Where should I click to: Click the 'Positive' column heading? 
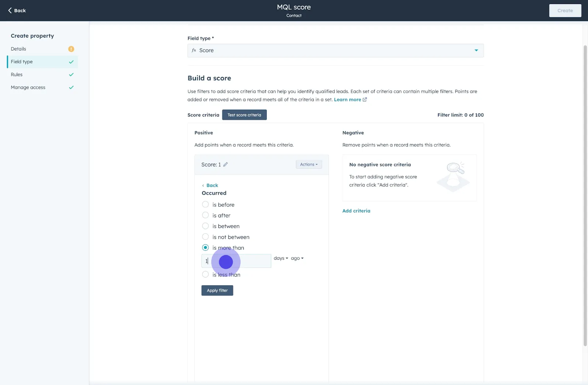(204, 133)
